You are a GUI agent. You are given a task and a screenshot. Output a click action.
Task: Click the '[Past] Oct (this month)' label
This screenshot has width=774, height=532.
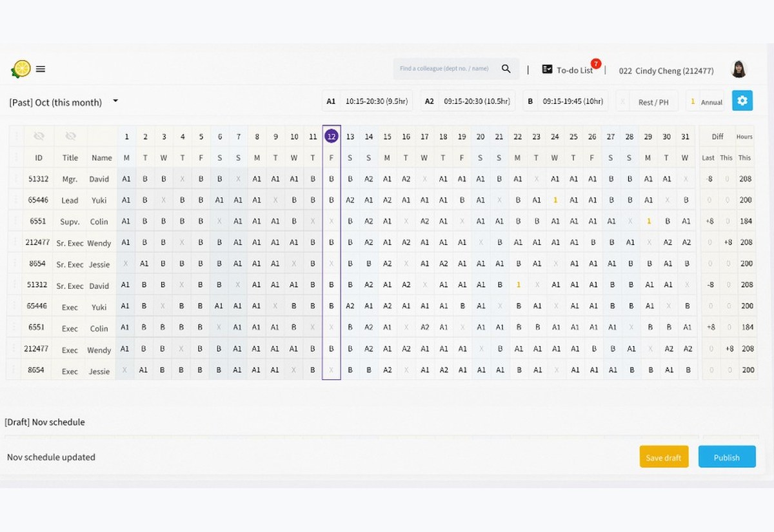55,102
